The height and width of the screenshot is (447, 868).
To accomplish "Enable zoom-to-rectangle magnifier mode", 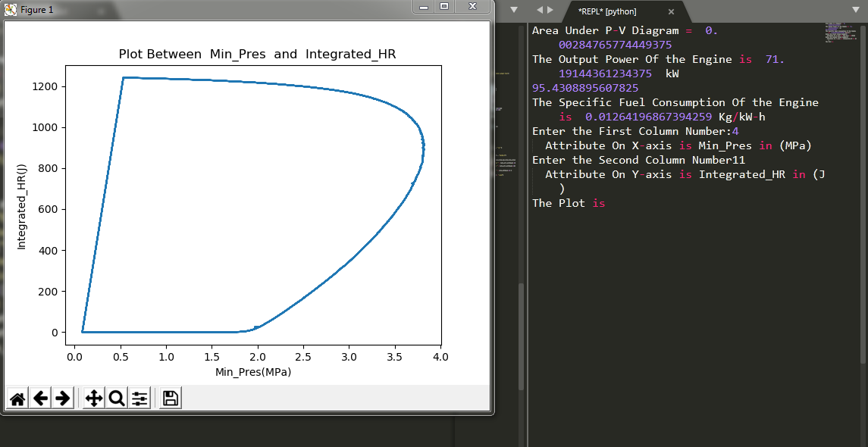I will point(116,397).
